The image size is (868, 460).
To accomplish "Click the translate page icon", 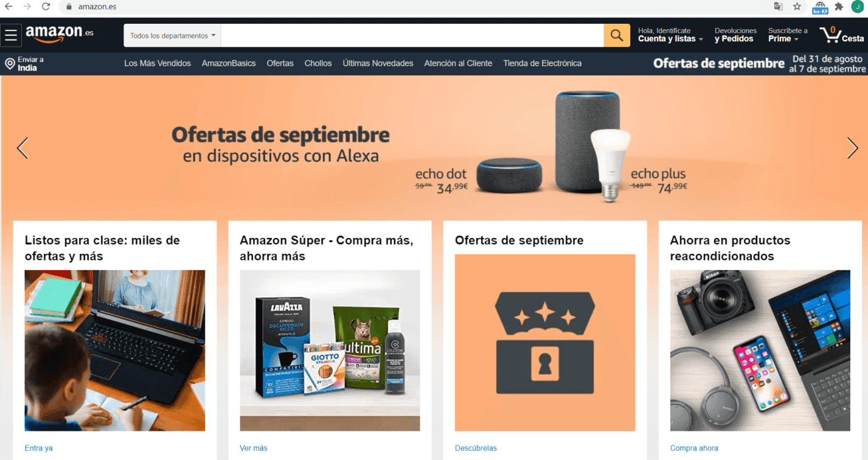I will tap(778, 7).
